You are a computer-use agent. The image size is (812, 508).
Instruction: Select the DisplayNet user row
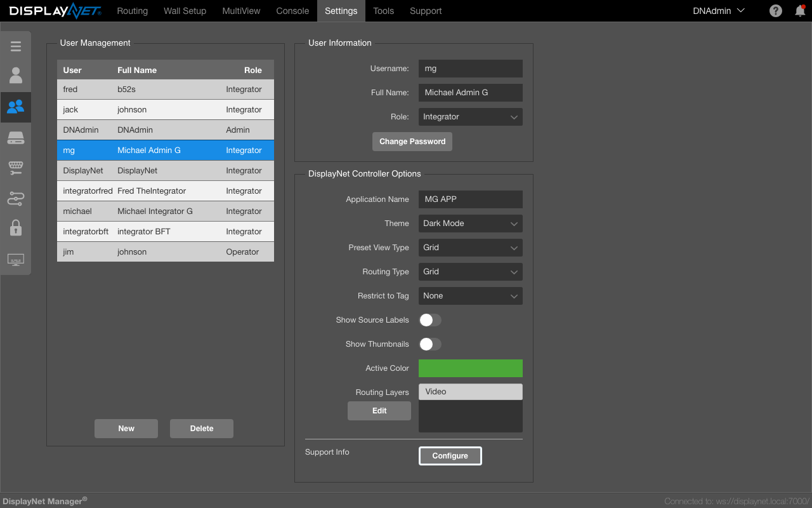pyautogui.click(x=166, y=171)
